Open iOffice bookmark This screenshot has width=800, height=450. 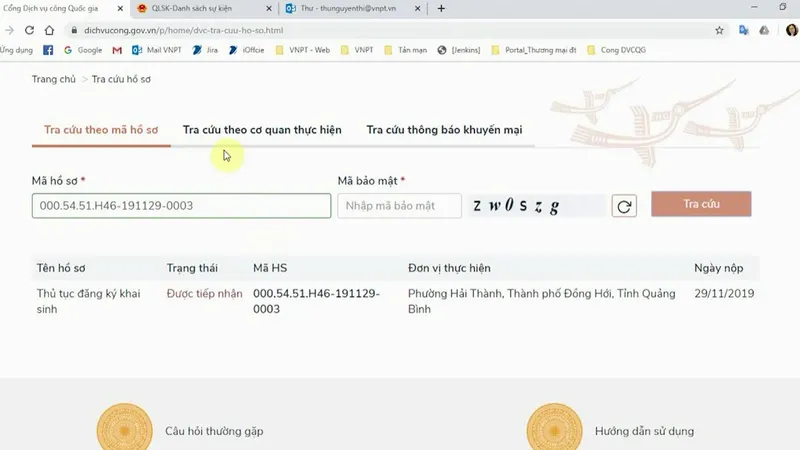click(x=246, y=50)
